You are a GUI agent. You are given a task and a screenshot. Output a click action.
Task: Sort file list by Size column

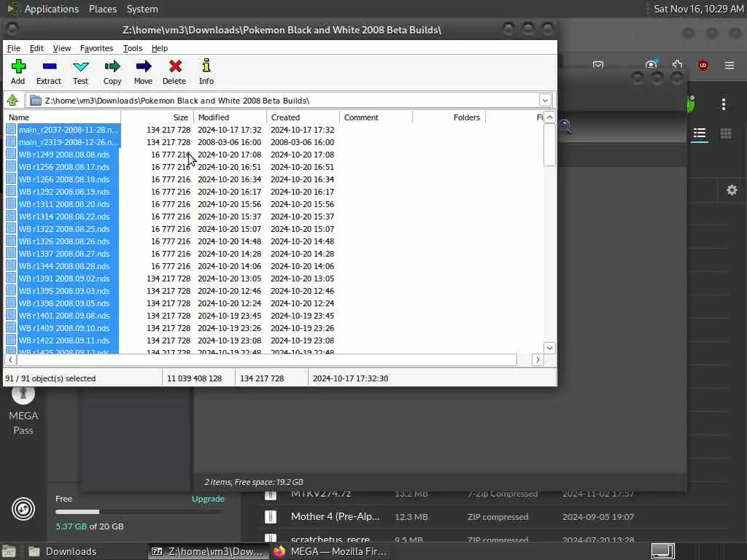point(158,117)
